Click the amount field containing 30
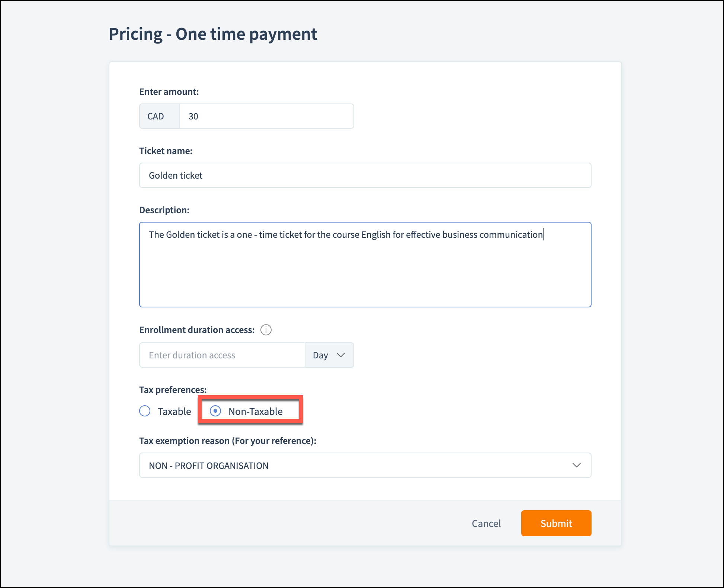Image resolution: width=724 pixels, height=588 pixels. (266, 116)
